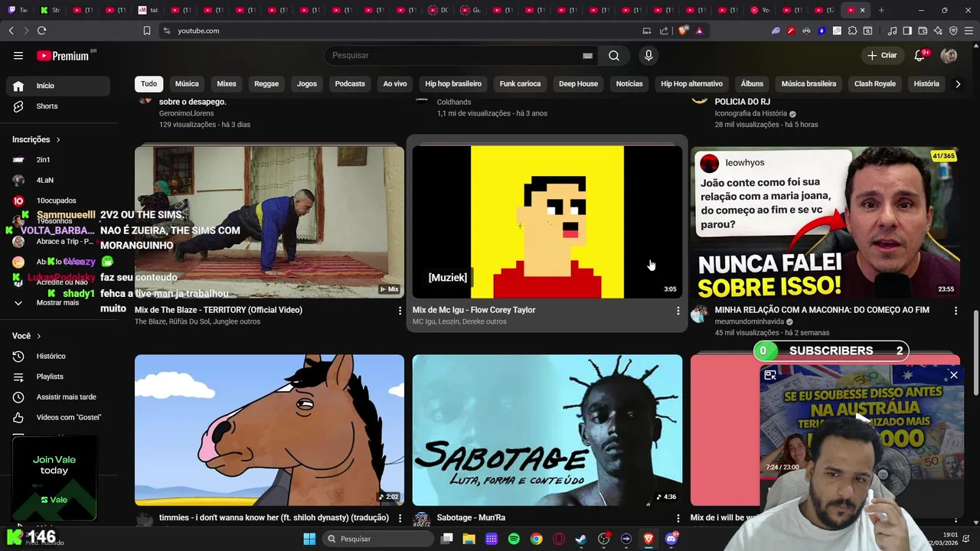Open the browser main menu icon
Viewport: 980px width, 551px height.
[x=969, y=31]
